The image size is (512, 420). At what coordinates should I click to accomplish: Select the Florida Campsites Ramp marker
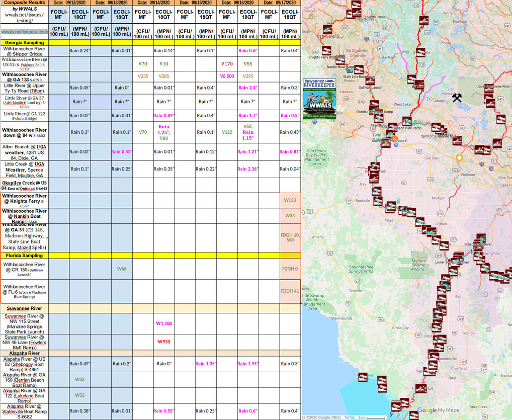(374, 105)
